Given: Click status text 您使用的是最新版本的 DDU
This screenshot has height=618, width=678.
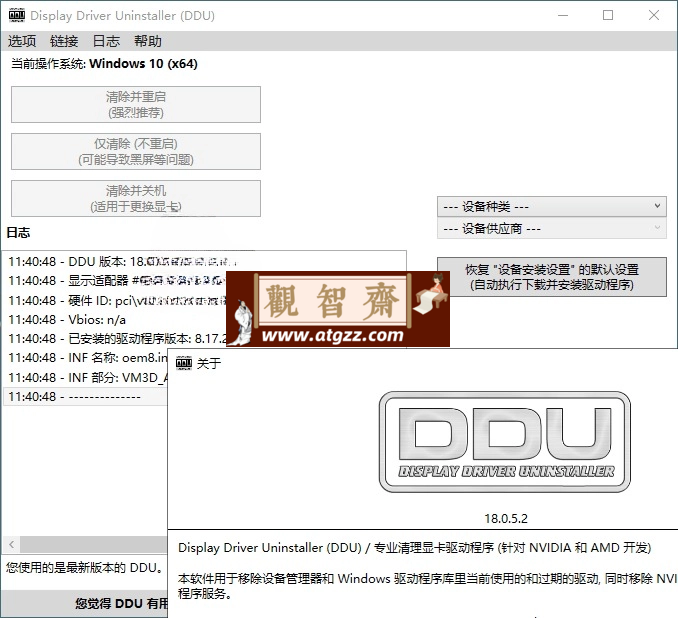Looking at the screenshot, I should [85, 567].
